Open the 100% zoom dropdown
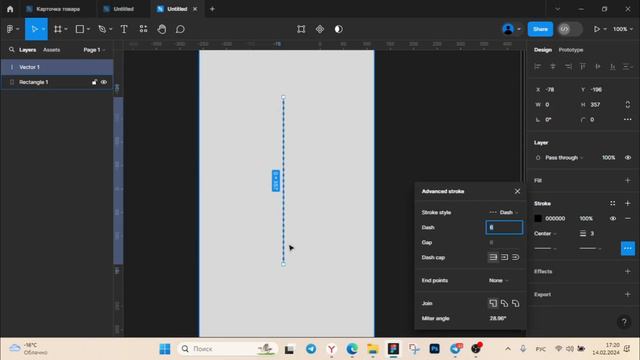 click(623, 29)
